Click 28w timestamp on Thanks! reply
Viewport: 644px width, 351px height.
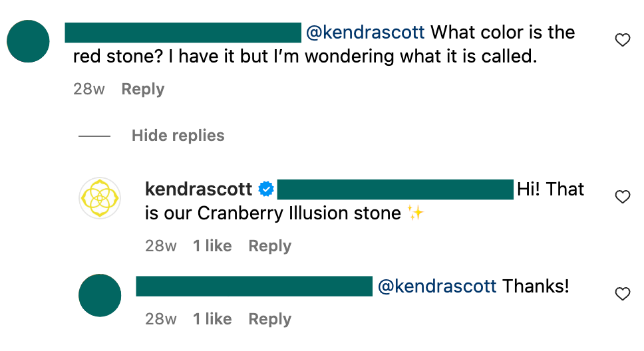point(161,319)
